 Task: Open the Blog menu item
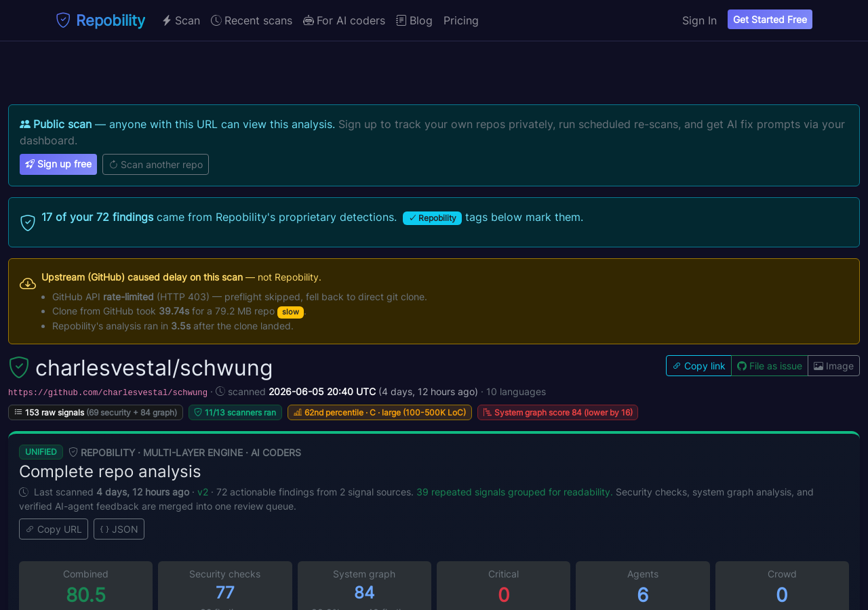(414, 20)
